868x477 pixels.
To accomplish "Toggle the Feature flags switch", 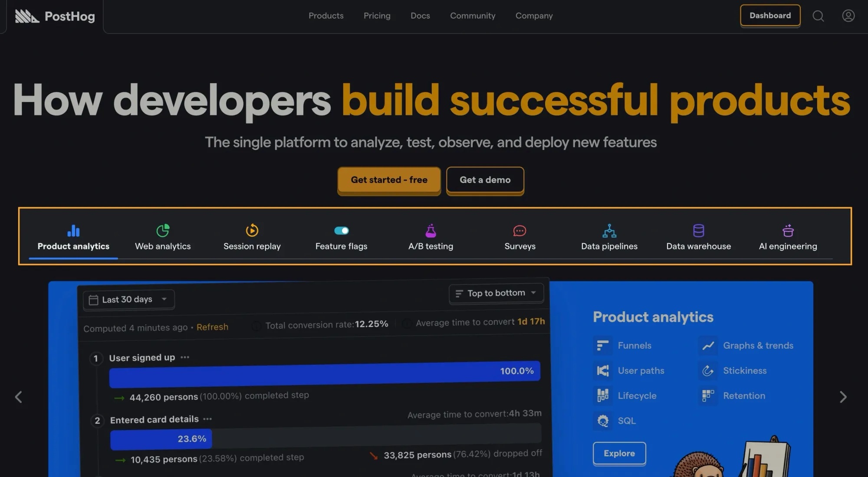I will pos(341,230).
